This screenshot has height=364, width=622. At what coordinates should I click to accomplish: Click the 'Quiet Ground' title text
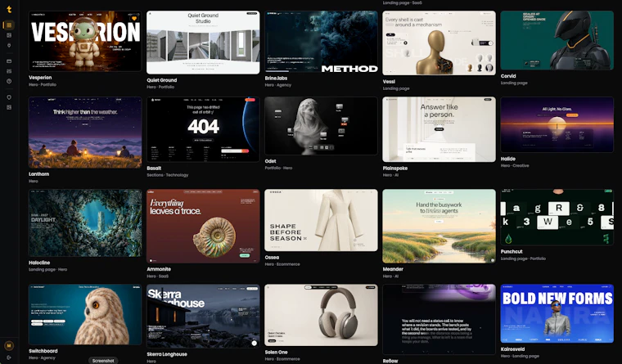coord(161,80)
